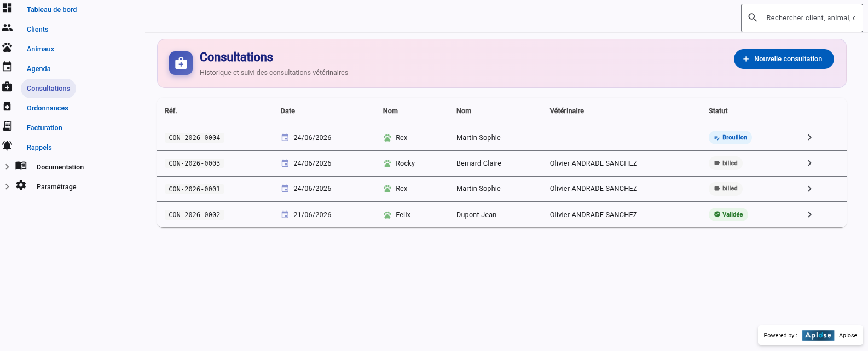
Task: Open details chevron for CON-2026-0004
Action: click(x=809, y=138)
